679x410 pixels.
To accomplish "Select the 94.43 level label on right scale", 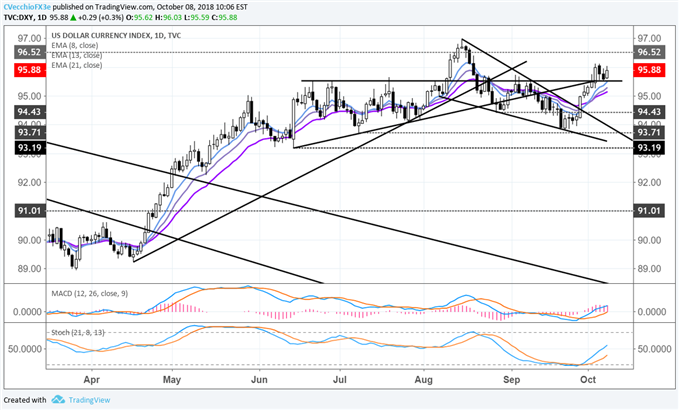I will tap(649, 112).
